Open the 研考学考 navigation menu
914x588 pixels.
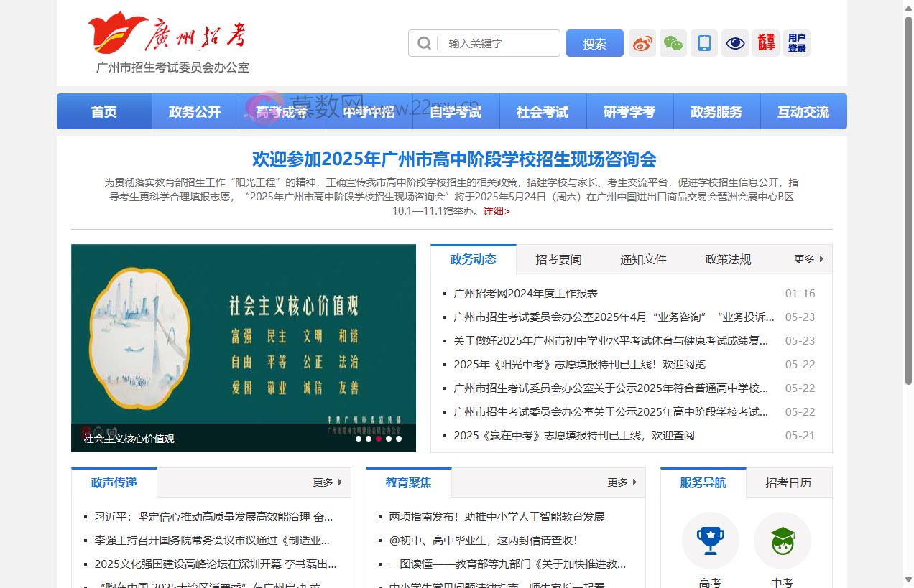coord(629,111)
